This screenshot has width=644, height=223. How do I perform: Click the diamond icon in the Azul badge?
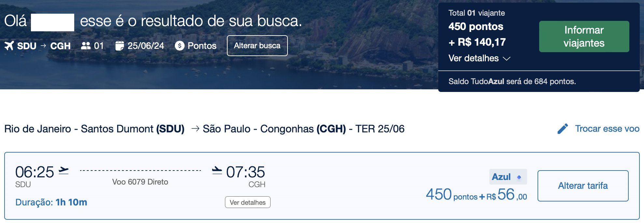pyautogui.click(x=519, y=177)
